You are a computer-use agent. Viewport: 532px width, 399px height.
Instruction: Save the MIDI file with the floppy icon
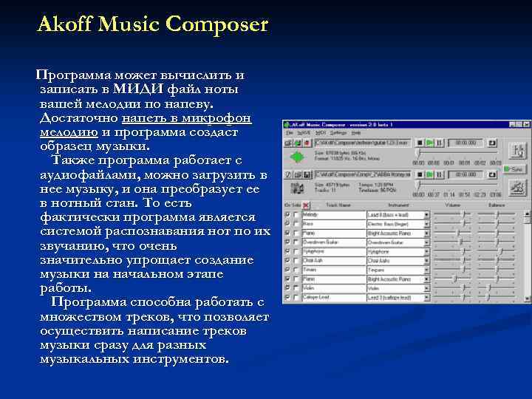[307, 174]
